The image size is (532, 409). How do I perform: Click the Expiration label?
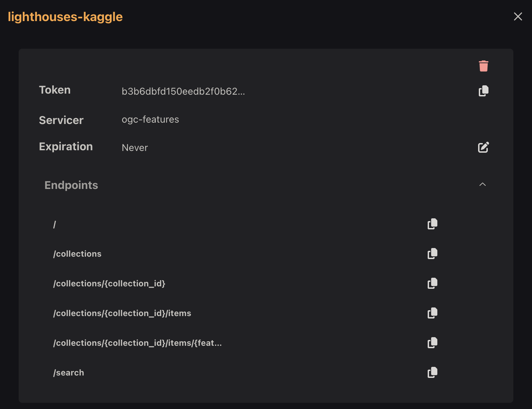[66, 146]
